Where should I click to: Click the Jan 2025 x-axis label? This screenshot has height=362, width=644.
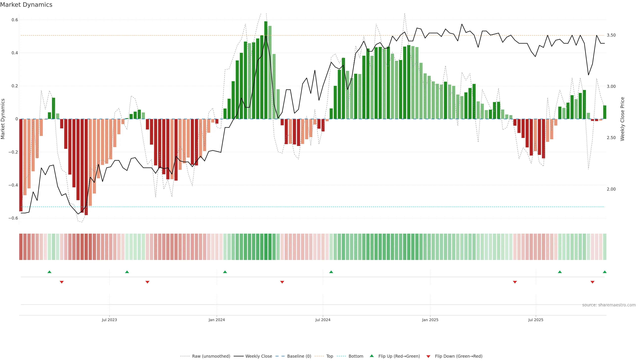coord(430,320)
